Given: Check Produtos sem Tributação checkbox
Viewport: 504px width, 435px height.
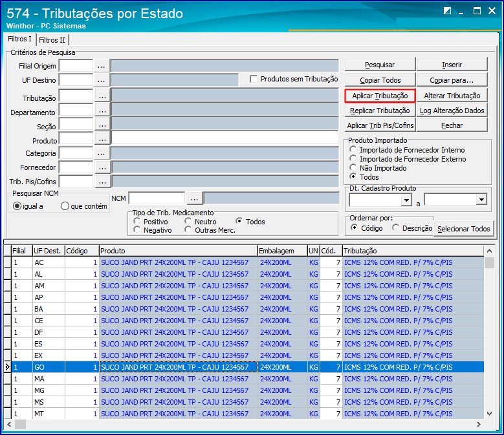Looking at the screenshot, I should point(254,79).
